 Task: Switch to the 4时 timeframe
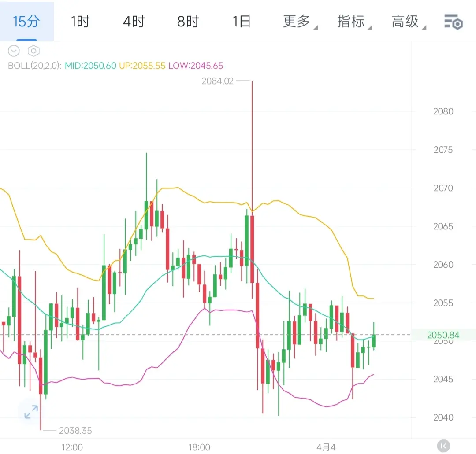tap(134, 22)
